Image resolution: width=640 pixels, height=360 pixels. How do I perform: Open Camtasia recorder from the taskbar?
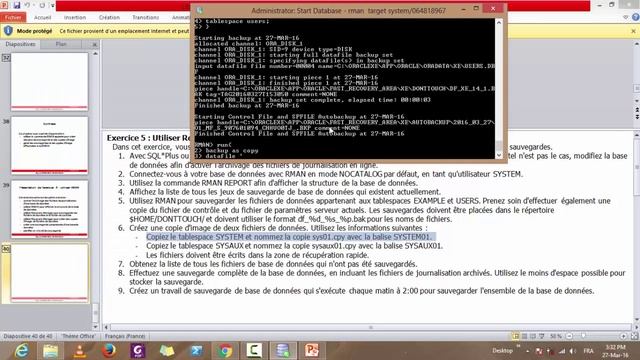click(x=253, y=351)
